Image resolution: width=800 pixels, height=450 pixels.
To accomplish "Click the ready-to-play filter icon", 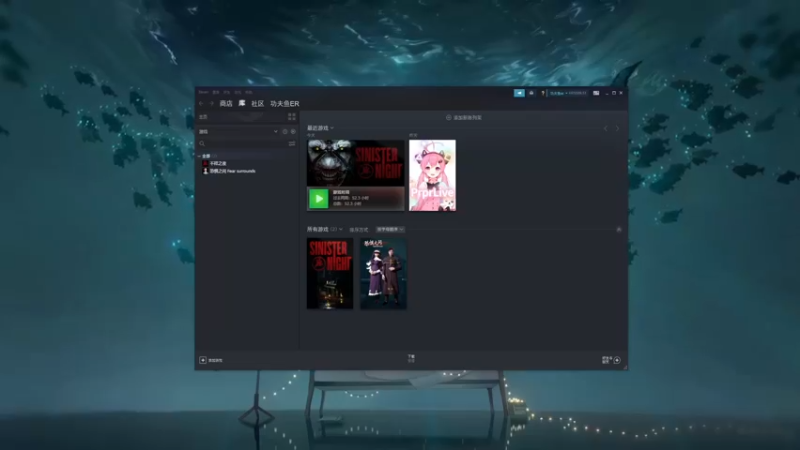I will pos(293,132).
